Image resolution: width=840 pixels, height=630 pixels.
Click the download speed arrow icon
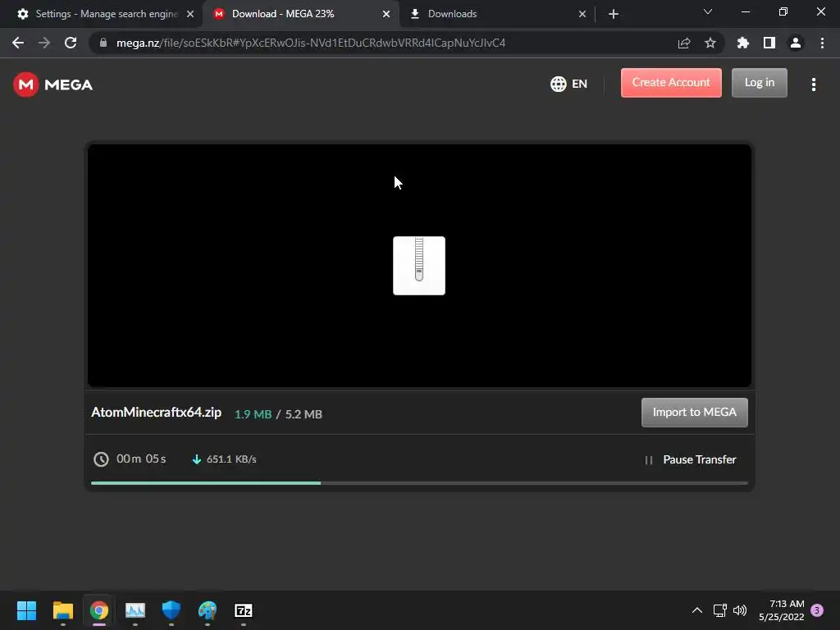tap(197, 459)
